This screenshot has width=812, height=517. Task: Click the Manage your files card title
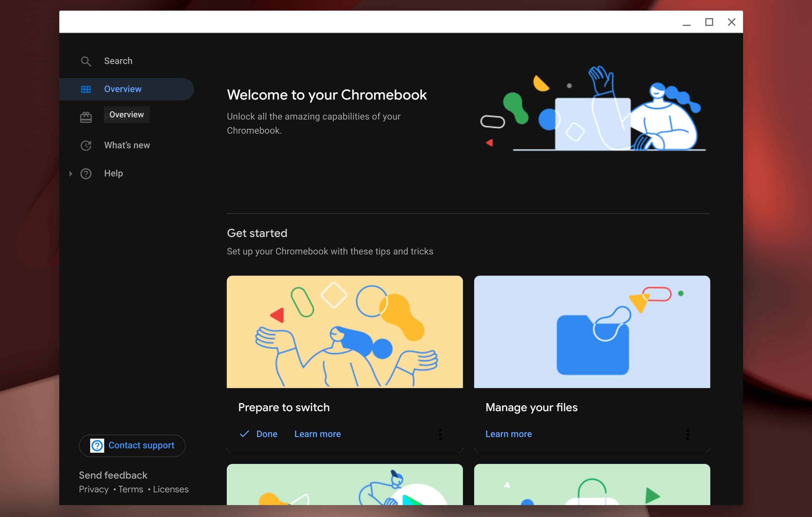532,407
